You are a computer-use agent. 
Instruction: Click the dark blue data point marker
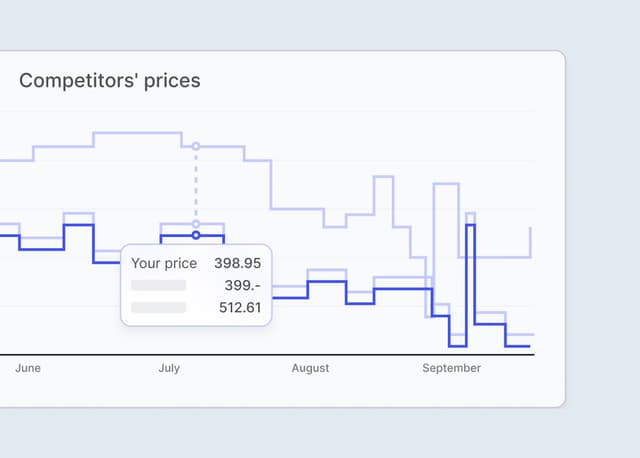click(x=196, y=236)
